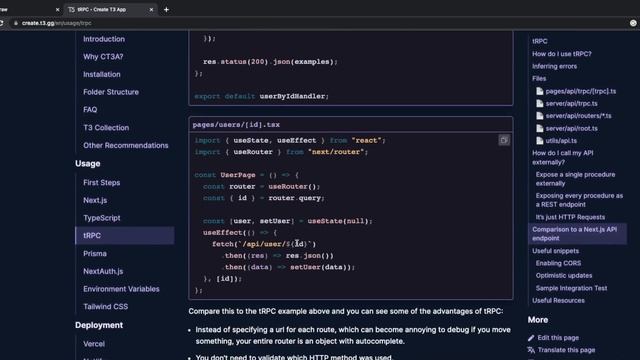640x360 pixels.
Task: Open the FAQ sidebar page
Action: tap(90, 110)
